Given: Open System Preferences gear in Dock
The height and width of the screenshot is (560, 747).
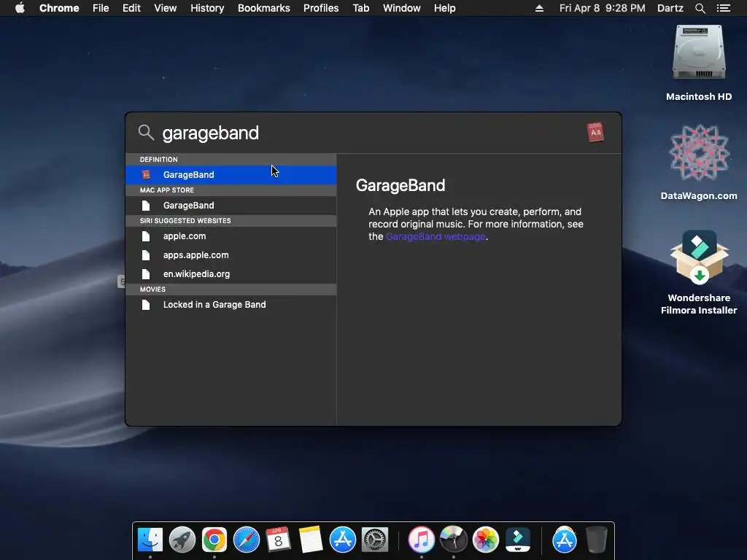Looking at the screenshot, I should point(375,540).
